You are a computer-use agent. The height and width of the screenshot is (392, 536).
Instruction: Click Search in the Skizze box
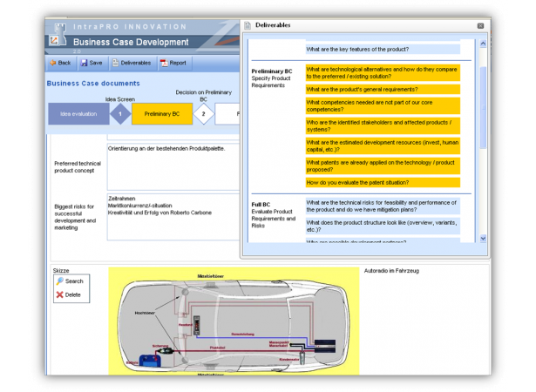tap(71, 280)
